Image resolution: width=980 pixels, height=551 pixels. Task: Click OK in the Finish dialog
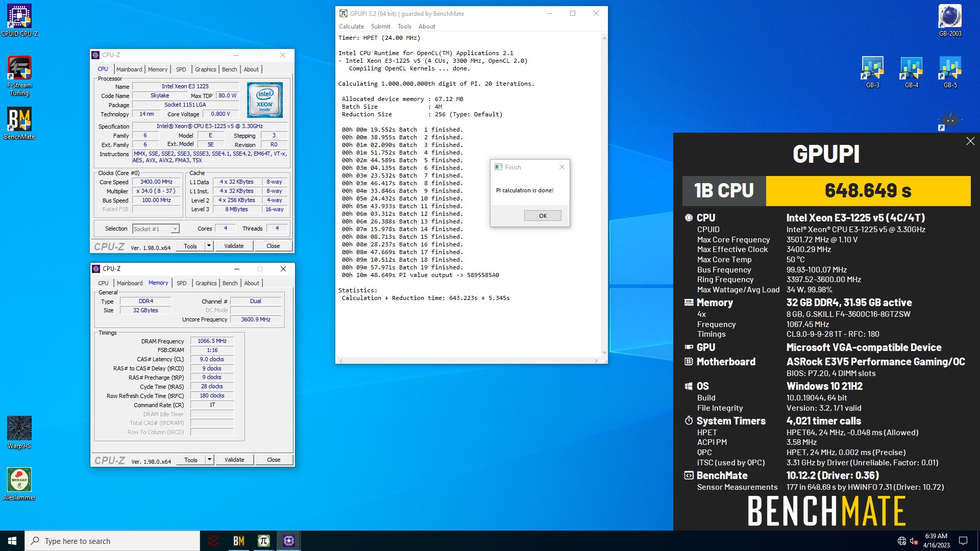click(543, 216)
